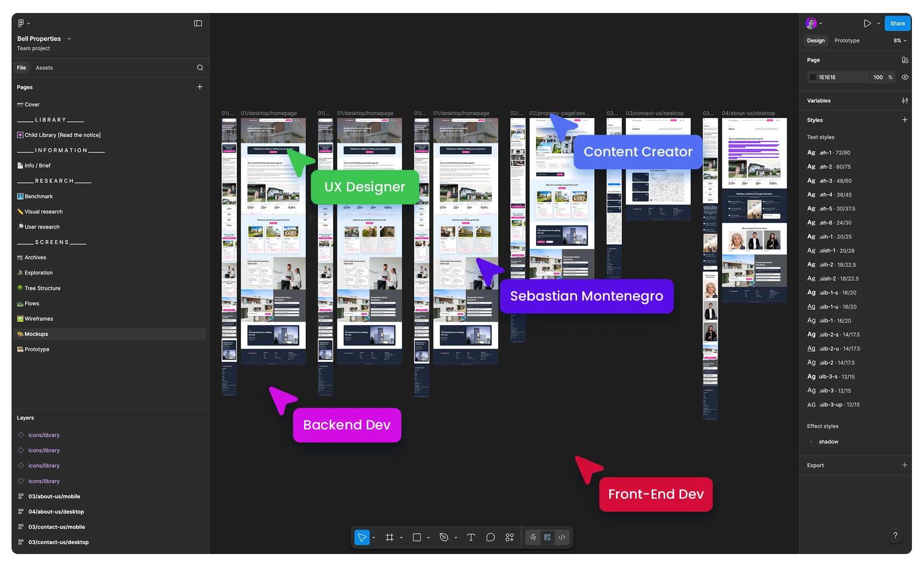This screenshot has width=924, height=567.
Task: Toggle page background visibility eye icon
Action: (x=905, y=77)
